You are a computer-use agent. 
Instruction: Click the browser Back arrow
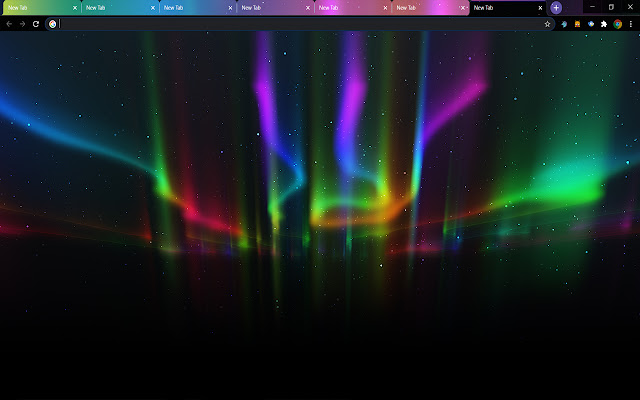click(9, 23)
